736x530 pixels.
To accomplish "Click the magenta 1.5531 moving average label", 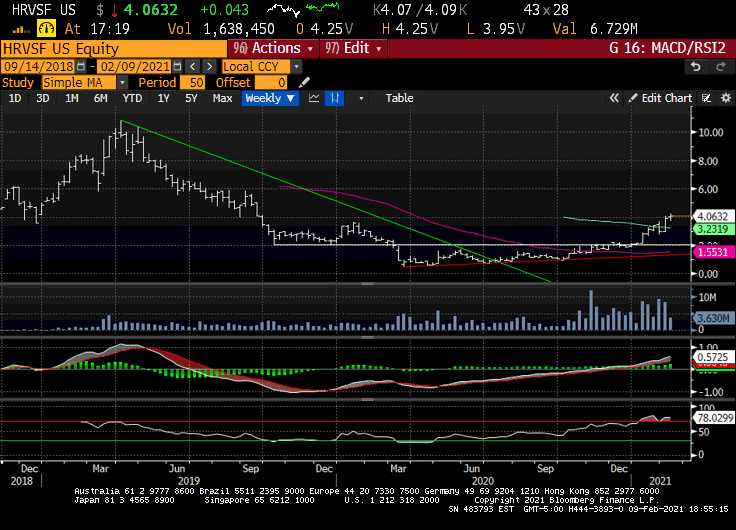I will 713,252.
